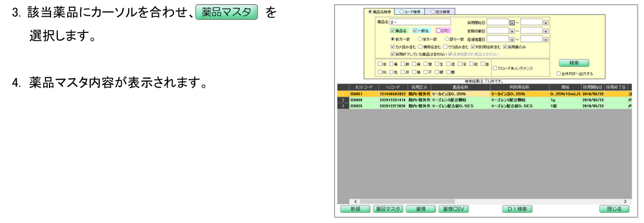Enable 全件PDFへ出力する checkbox
This screenshot has width=644, height=223.
[559, 74]
